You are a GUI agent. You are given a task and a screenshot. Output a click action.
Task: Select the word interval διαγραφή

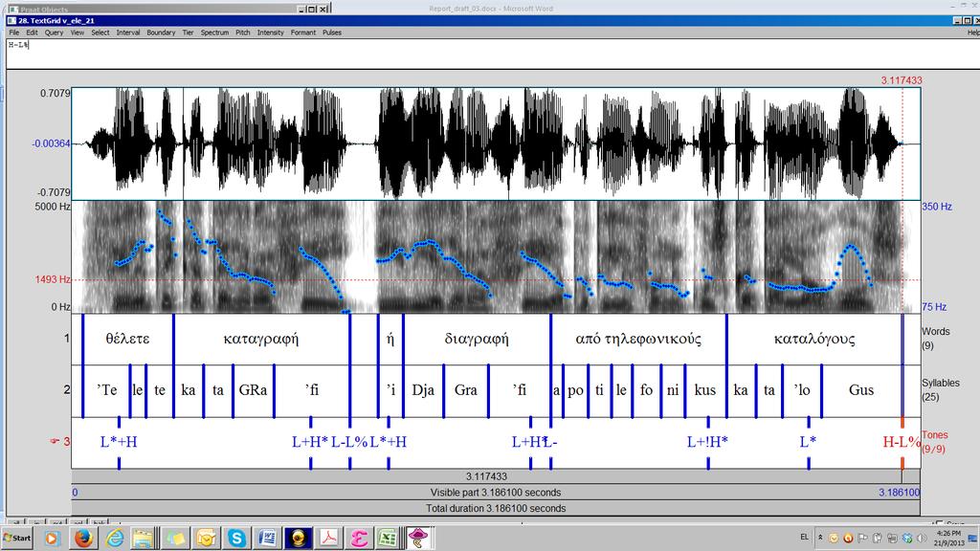point(477,340)
